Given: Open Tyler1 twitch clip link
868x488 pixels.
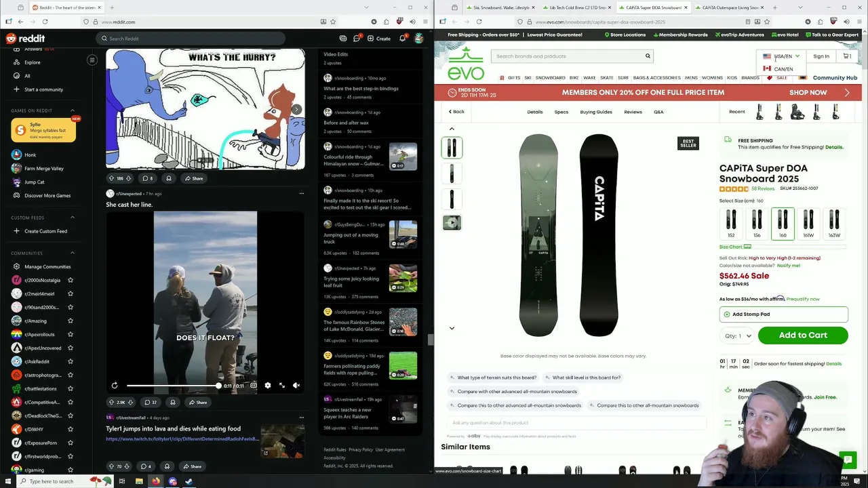Looking at the screenshot, I should 182,439.
